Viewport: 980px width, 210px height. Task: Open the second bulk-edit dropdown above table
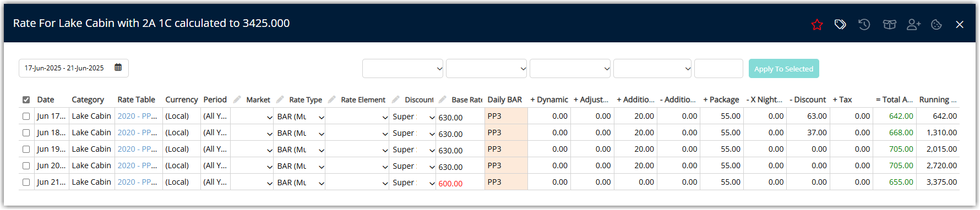(x=487, y=69)
